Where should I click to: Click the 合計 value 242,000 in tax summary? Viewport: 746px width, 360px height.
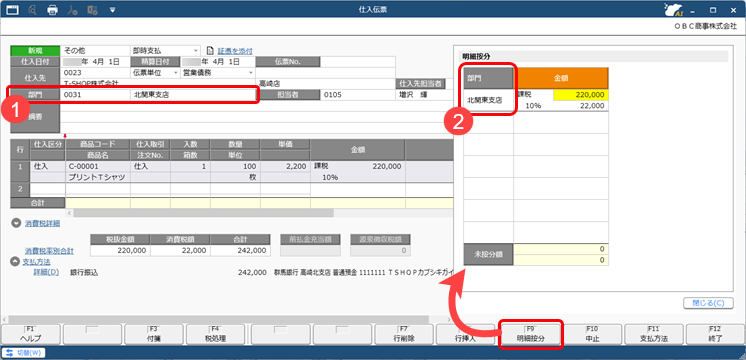pyautogui.click(x=240, y=250)
